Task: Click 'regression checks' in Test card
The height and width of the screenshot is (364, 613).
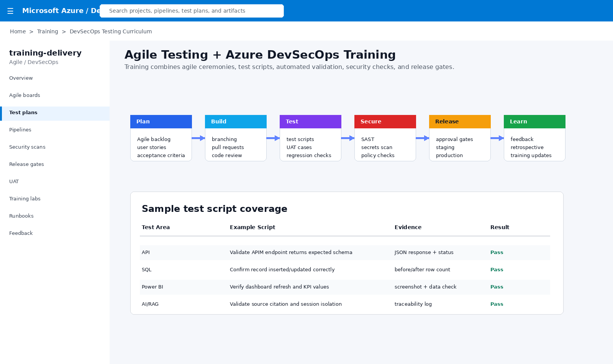Action: (x=309, y=156)
